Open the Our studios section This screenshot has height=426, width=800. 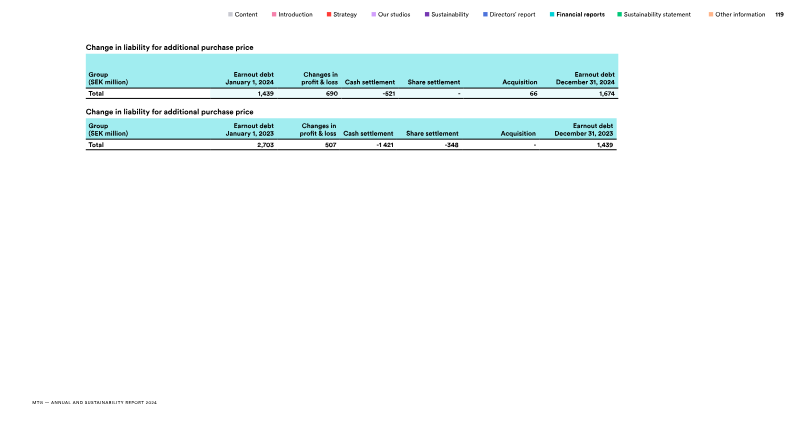tap(394, 15)
